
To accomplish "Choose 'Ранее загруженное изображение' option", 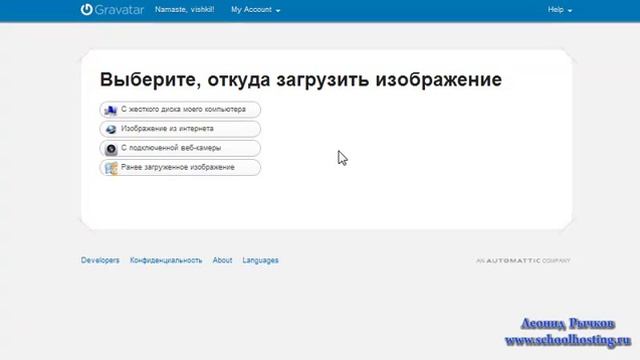I will (180, 167).
